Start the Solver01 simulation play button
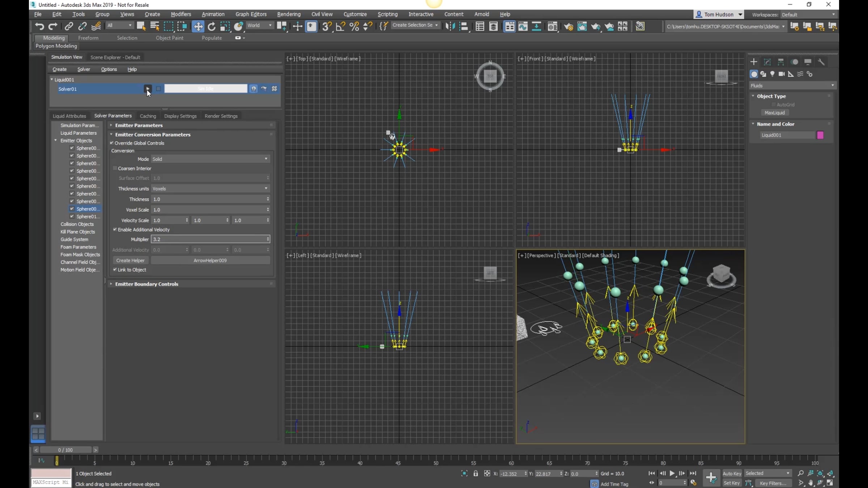The width and height of the screenshot is (868, 488). 148,89
